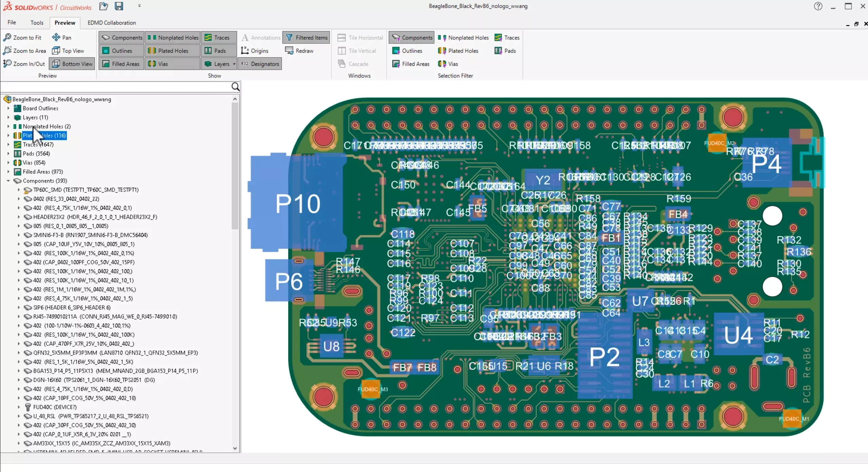Click the Layers (11) tree icon
Screen dimensions: 868x472
17,117
